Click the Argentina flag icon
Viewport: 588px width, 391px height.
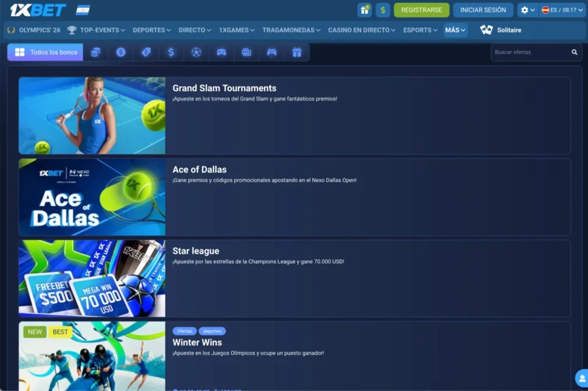click(83, 10)
